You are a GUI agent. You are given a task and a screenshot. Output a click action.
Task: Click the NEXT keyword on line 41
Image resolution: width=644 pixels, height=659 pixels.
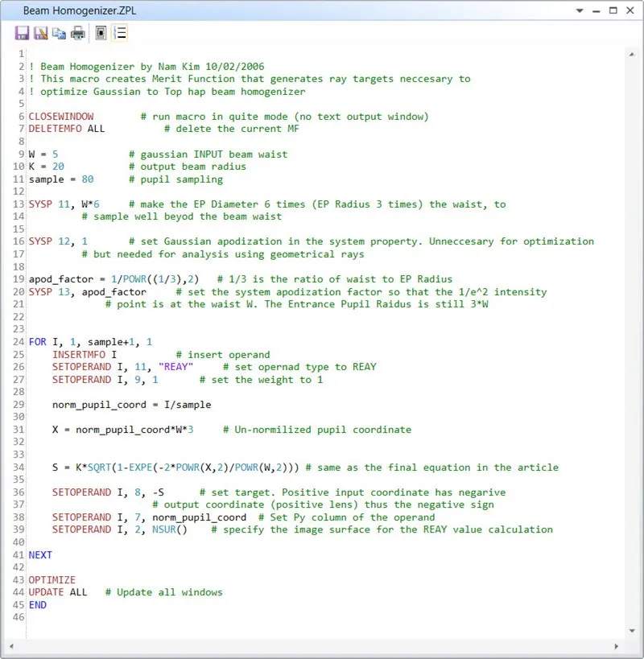click(40, 555)
